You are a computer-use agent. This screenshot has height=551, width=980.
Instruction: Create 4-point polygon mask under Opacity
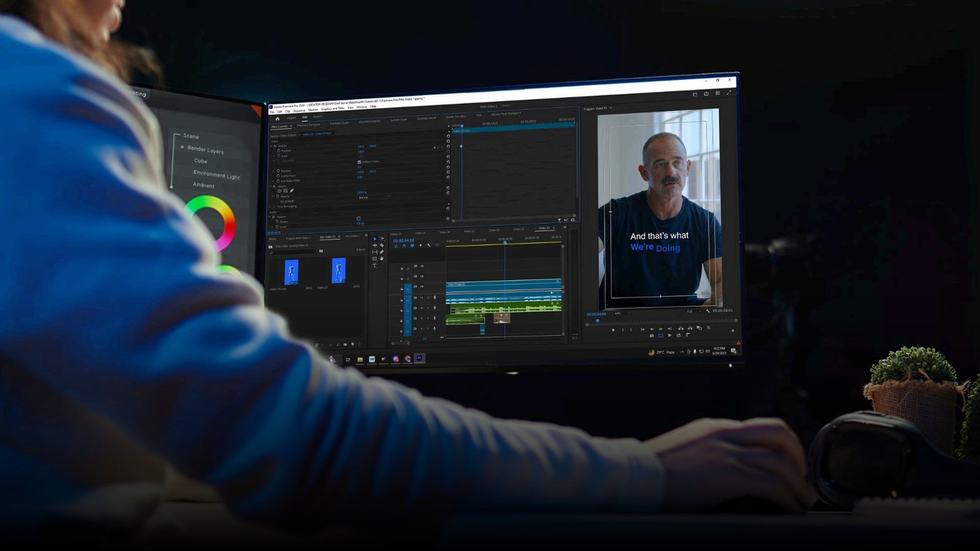(285, 190)
